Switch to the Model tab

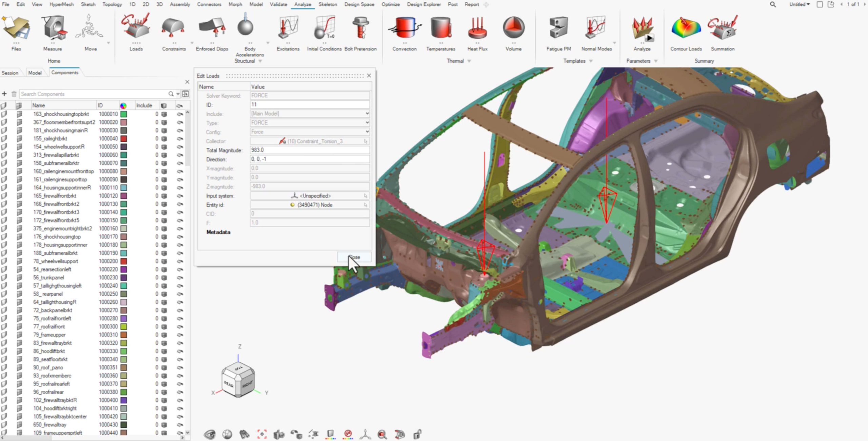coord(35,73)
